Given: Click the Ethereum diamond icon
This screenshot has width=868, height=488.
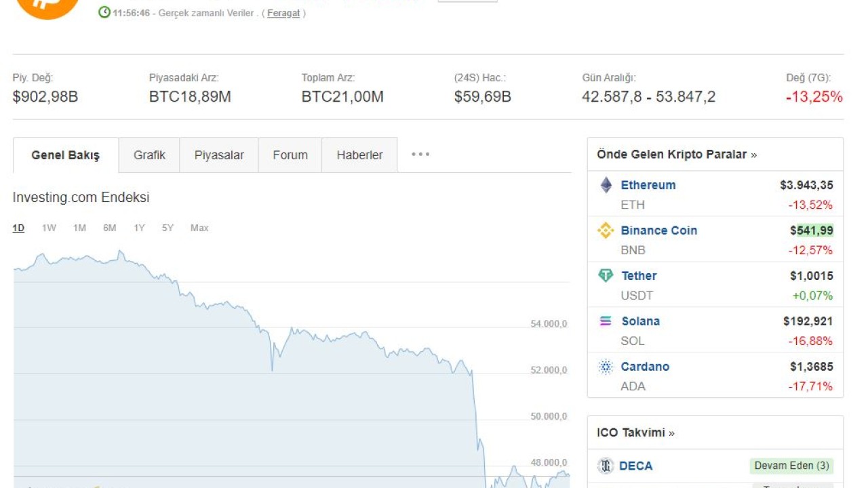Looking at the screenshot, I should pyautogui.click(x=606, y=185).
